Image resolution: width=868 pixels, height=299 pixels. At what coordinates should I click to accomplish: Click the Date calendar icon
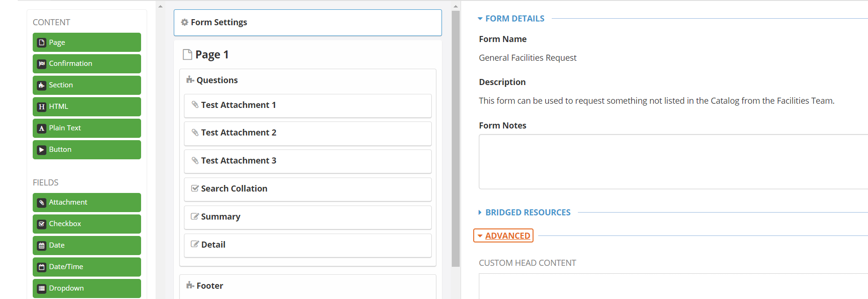(42, 246)
